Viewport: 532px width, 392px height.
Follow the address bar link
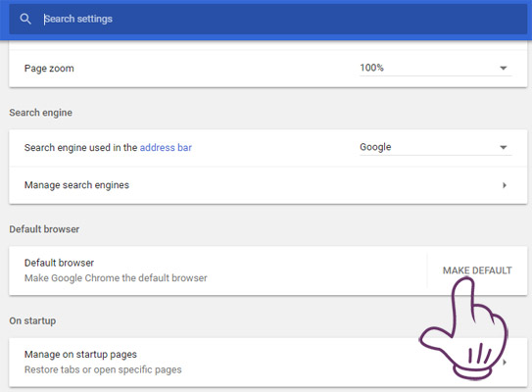166,148
